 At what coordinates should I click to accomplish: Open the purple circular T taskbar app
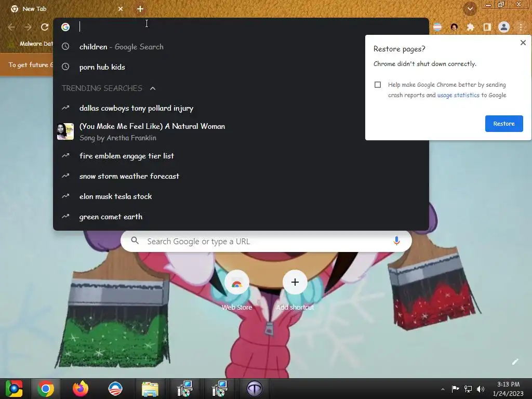point(255,389)
